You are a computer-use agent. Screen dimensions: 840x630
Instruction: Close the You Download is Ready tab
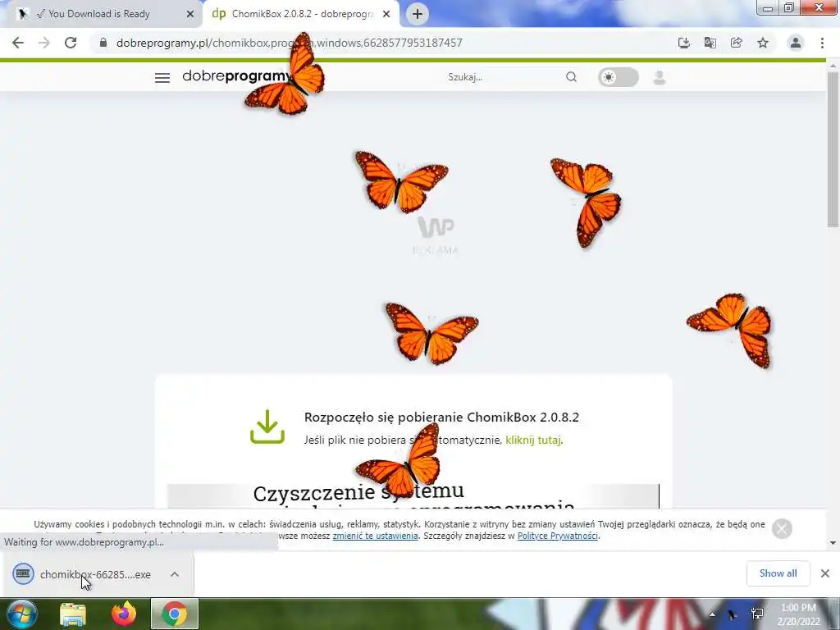(190, 15)
